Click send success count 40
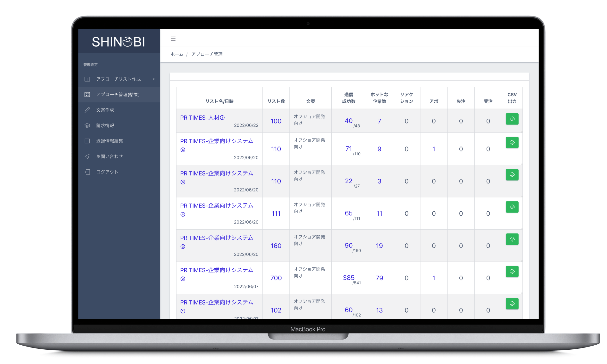Viewport: 607px width, 364px height. click(x=348, y=120)
